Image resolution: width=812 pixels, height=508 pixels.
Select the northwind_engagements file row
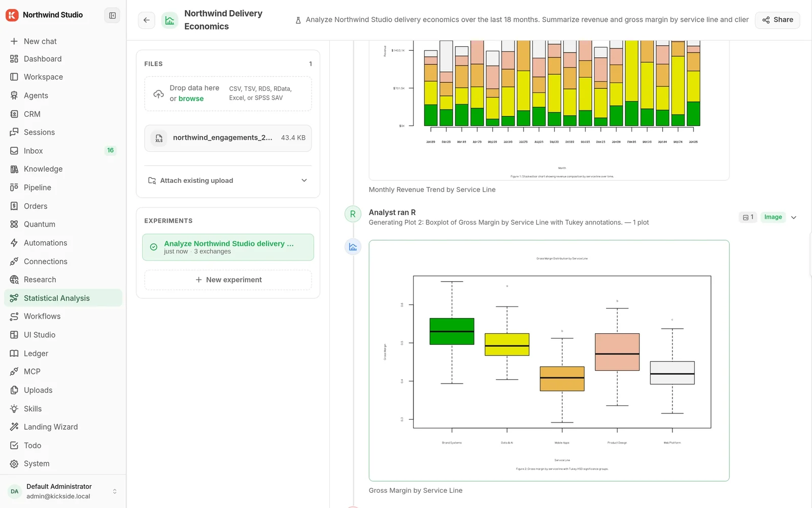point(228,138)
